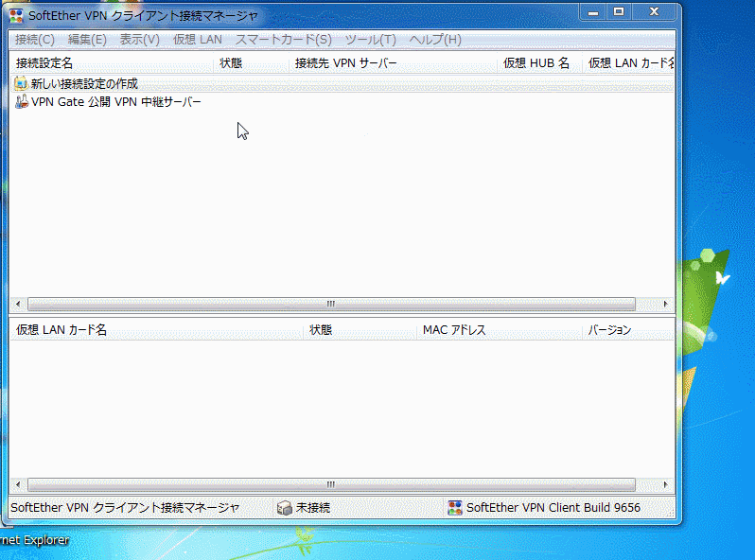The width and height of the screenshot is (755, 560).
Task: Open the 接続(C) menu
Action: (35, 40)
